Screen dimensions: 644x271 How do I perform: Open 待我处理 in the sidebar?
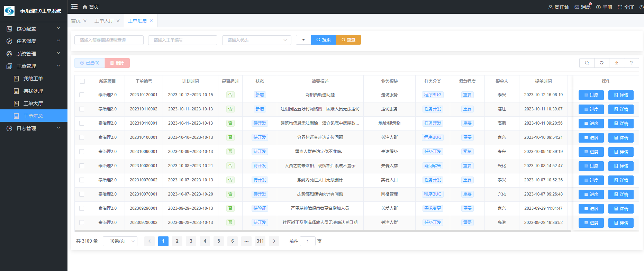coord(33,91)
